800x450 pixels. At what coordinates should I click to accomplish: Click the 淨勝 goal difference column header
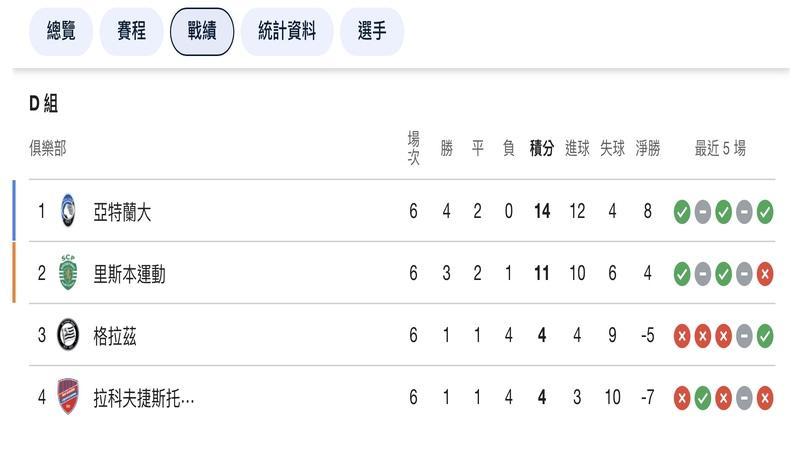pos(648,149)
